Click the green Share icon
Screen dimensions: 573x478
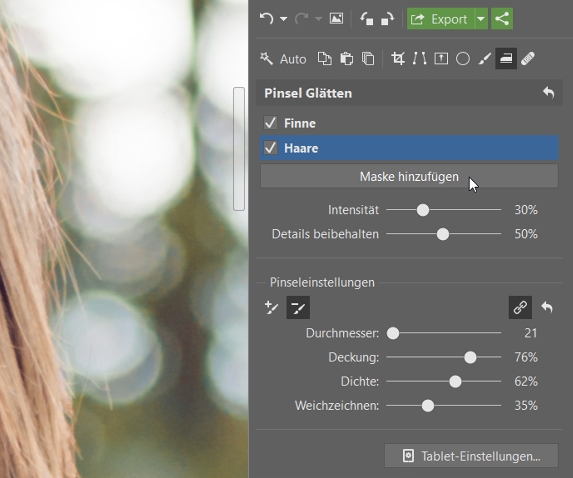502,19
